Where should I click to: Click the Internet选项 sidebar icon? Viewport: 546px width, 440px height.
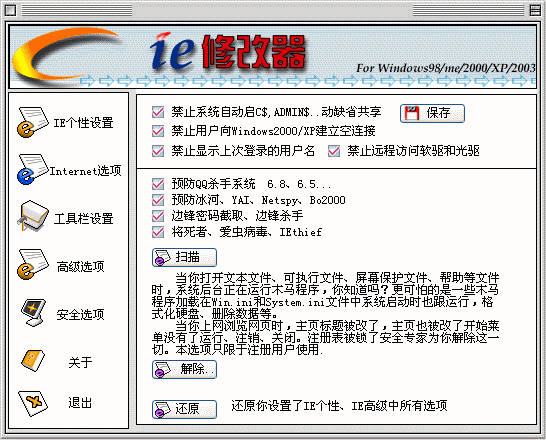(32, 170)
